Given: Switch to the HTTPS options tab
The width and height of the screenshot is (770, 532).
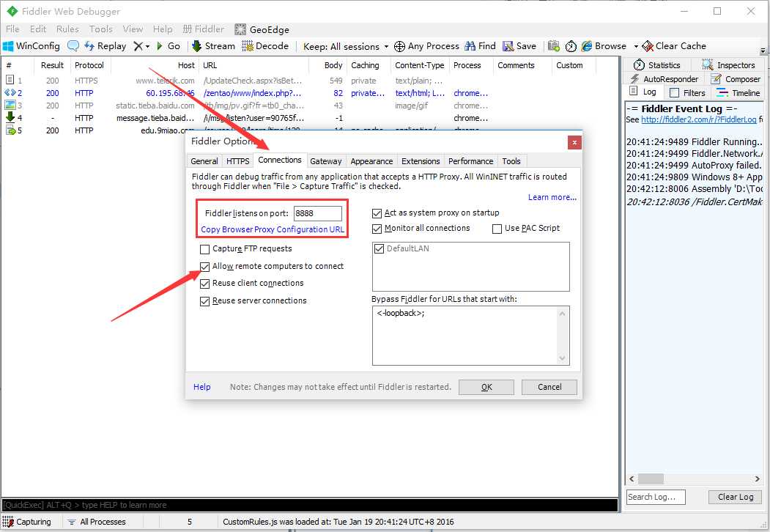Looking at the screenshot, I should point(237,161).
